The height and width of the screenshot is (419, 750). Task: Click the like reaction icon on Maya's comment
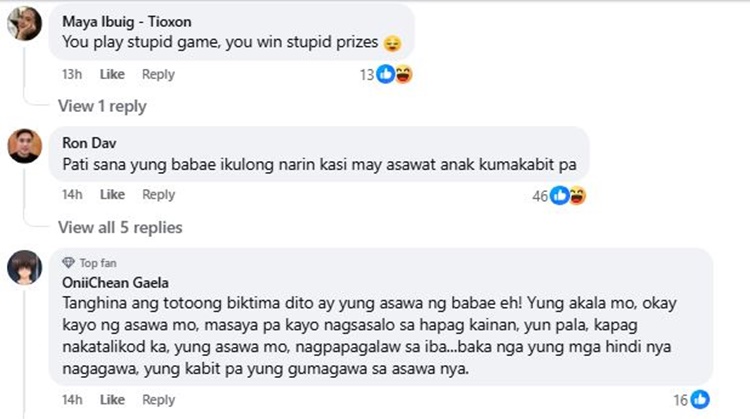click(x=386, y=74)
